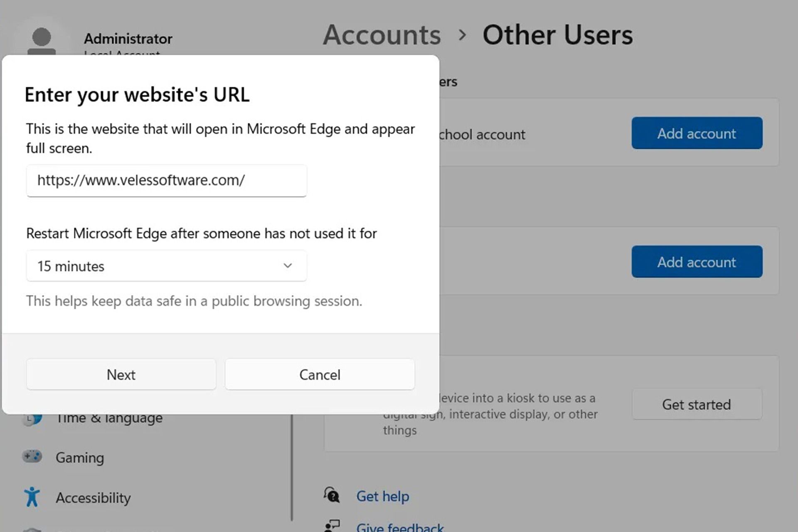Edit the website URL input field
This screenshot has height=532, width=798.
click(x=166, y=180)
